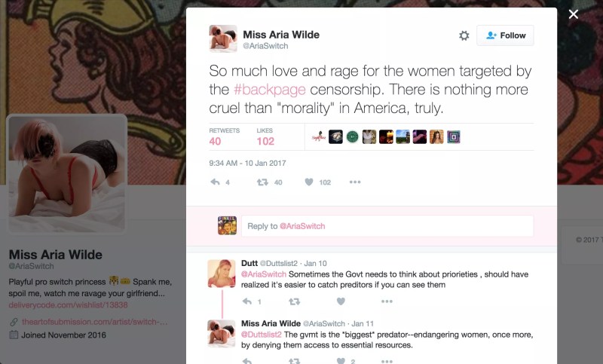Follow Miss Aria Wilde
The width and height of the screenshot is (603, 364).
(505, 35)
